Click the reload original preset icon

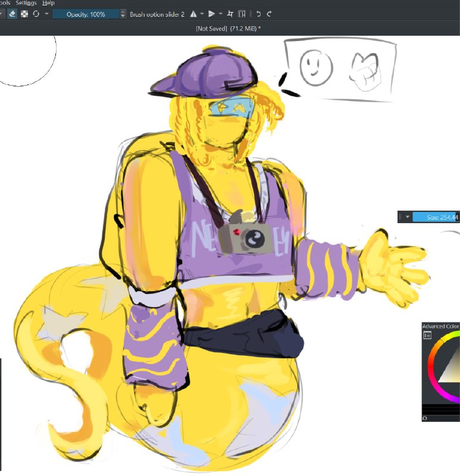(x=36, y=14)
